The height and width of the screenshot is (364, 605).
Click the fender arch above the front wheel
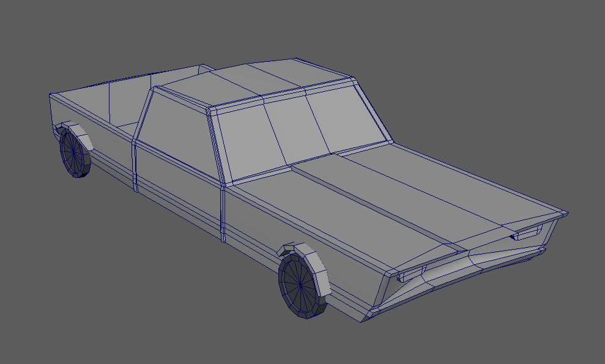tap(314, 268)
